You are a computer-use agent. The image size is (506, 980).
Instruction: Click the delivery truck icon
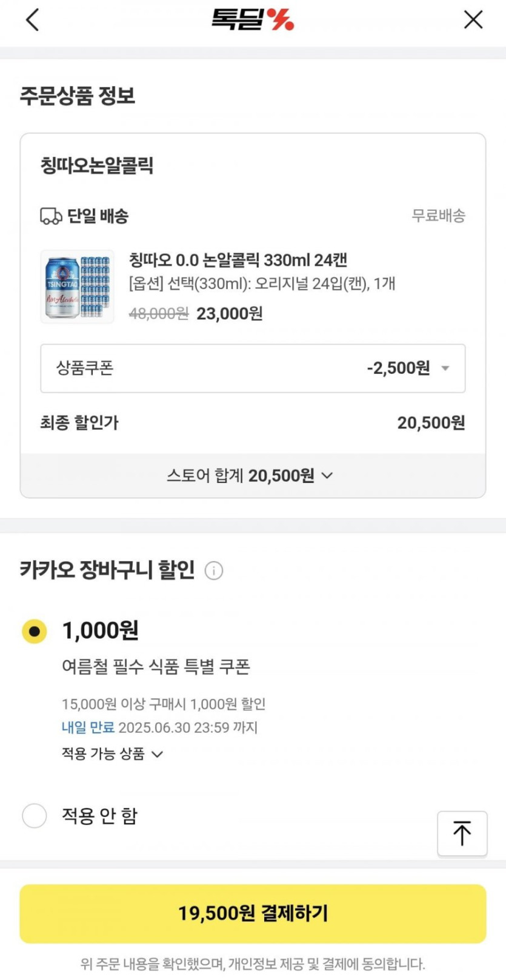click(51, 216)
